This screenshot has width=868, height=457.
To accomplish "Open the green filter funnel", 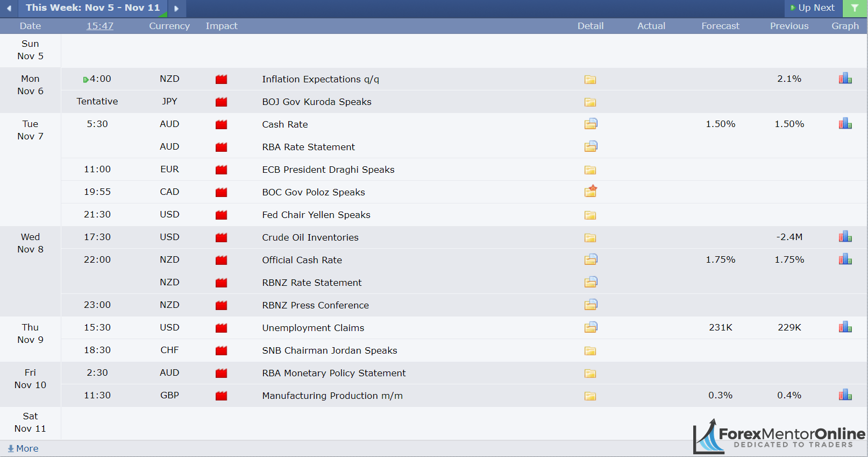I will [x=855, y=8].
